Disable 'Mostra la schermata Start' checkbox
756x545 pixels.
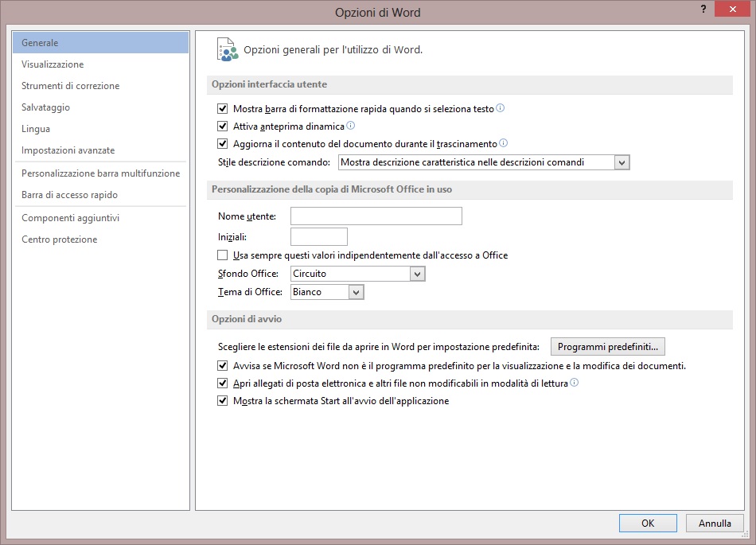[222, 400]
